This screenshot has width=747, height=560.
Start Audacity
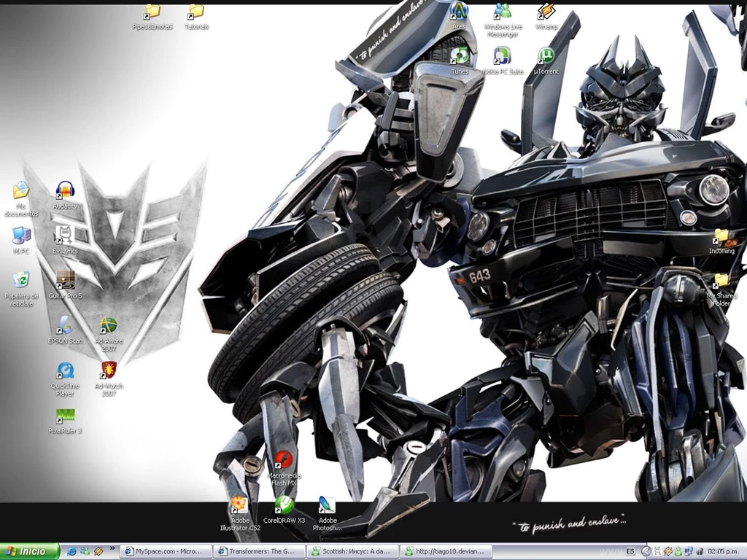[63, 191]
